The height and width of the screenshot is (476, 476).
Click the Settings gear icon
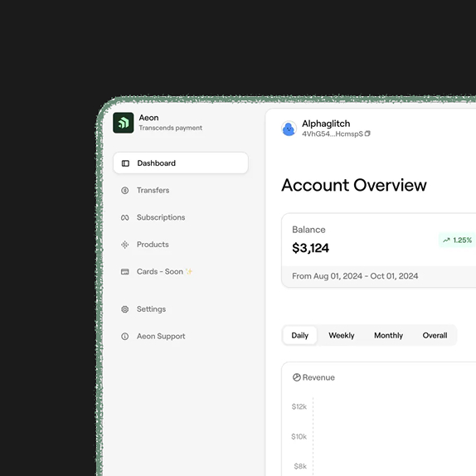pyautogui.click(x=124, y=309)
